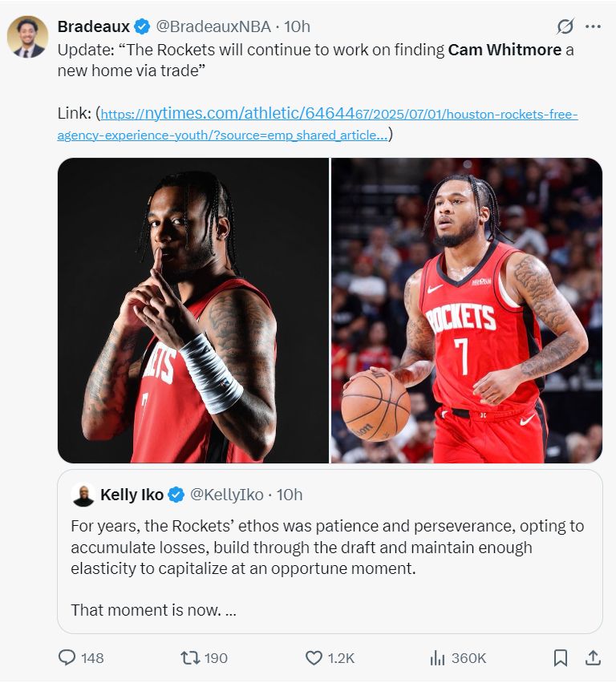The image size is (616, 683).
Task: Repost this tweet using the retweet icon
Action: [191, 657]
